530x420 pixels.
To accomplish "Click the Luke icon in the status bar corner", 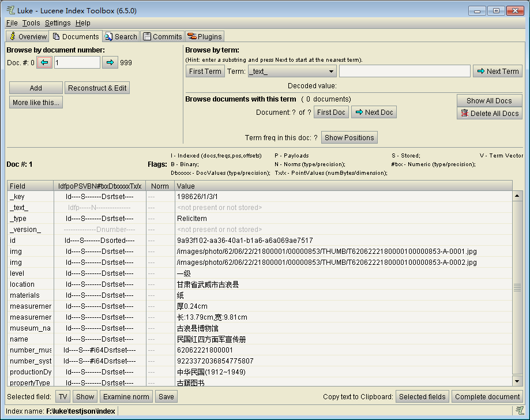I will [520, 411].
